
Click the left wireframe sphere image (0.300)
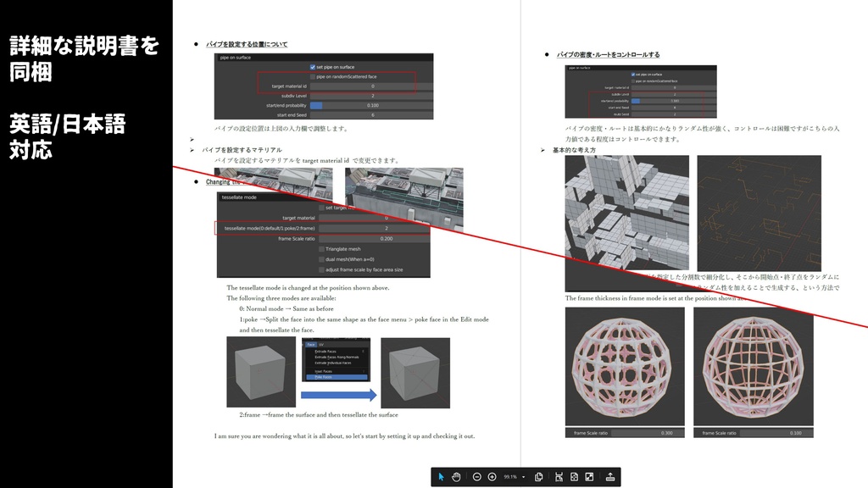(x=625, y=366)
